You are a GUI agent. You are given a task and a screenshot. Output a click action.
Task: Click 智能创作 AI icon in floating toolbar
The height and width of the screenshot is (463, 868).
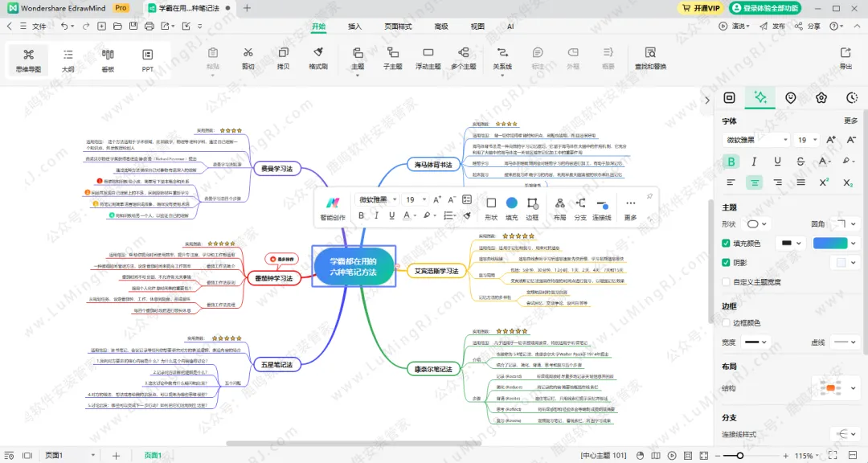[332, 206]
